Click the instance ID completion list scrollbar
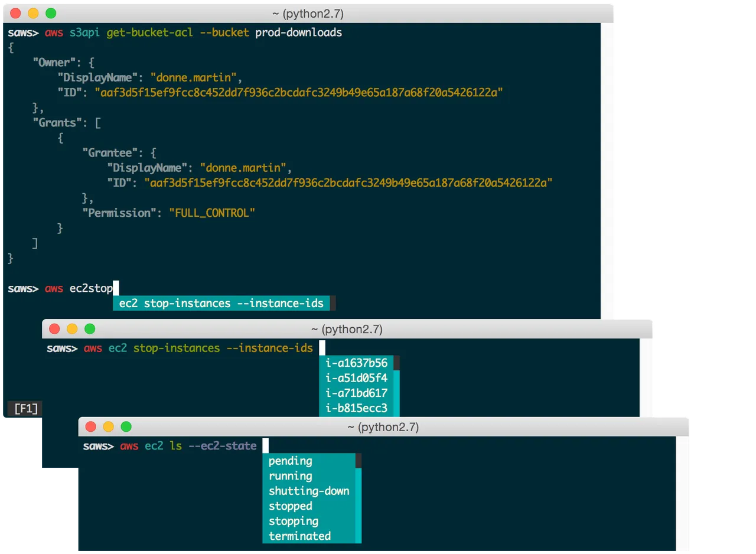Viewport: 756px width, 554px height. pos(397,386)
